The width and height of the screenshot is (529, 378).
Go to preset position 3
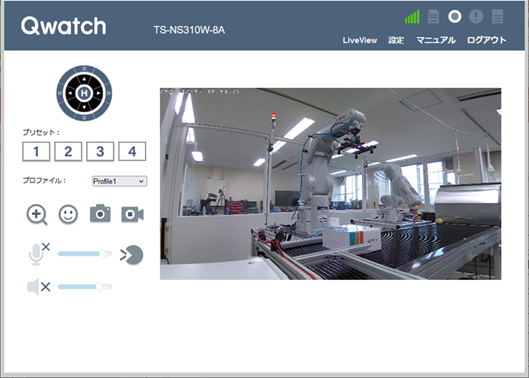100,151
